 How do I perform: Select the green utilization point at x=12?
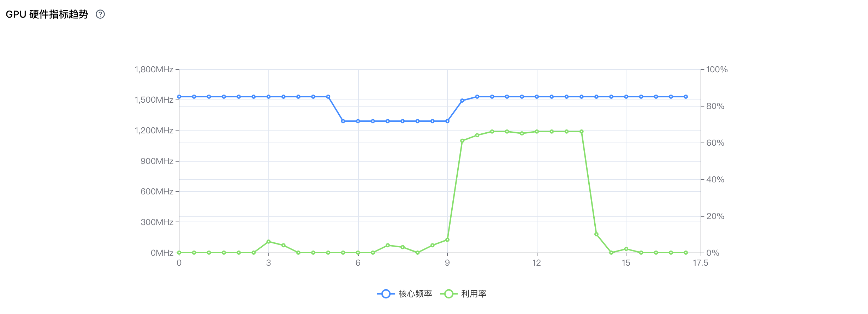click(x=537, y=132)
